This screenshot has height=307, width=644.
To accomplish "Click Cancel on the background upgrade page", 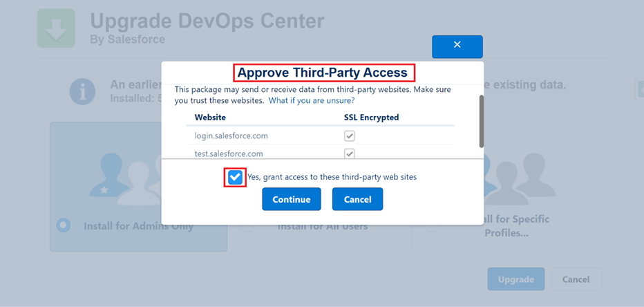I will pos(576,279).
